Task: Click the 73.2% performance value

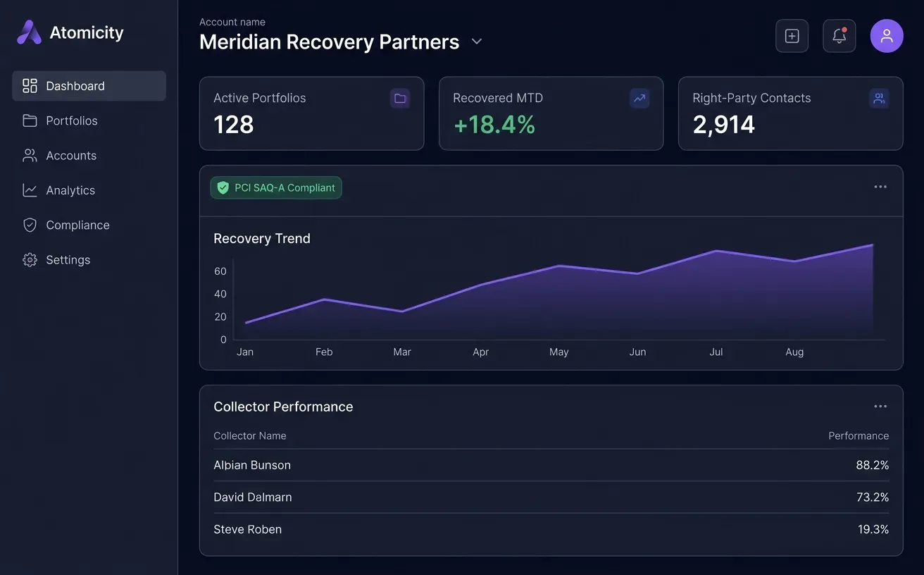Action: tap(873, 497)
